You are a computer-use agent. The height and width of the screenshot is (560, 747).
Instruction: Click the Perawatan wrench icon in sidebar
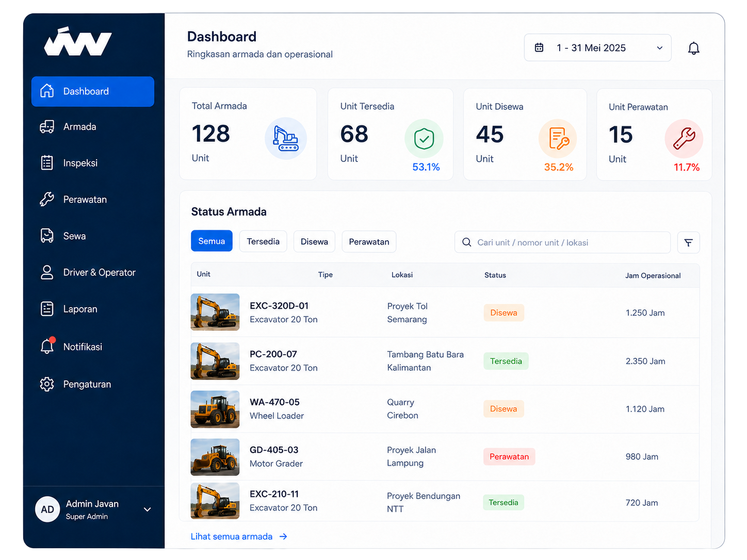[47, 200]
